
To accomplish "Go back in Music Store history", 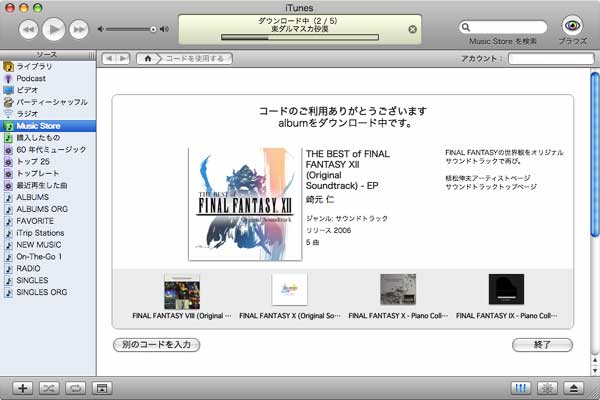I will (109, 59).
